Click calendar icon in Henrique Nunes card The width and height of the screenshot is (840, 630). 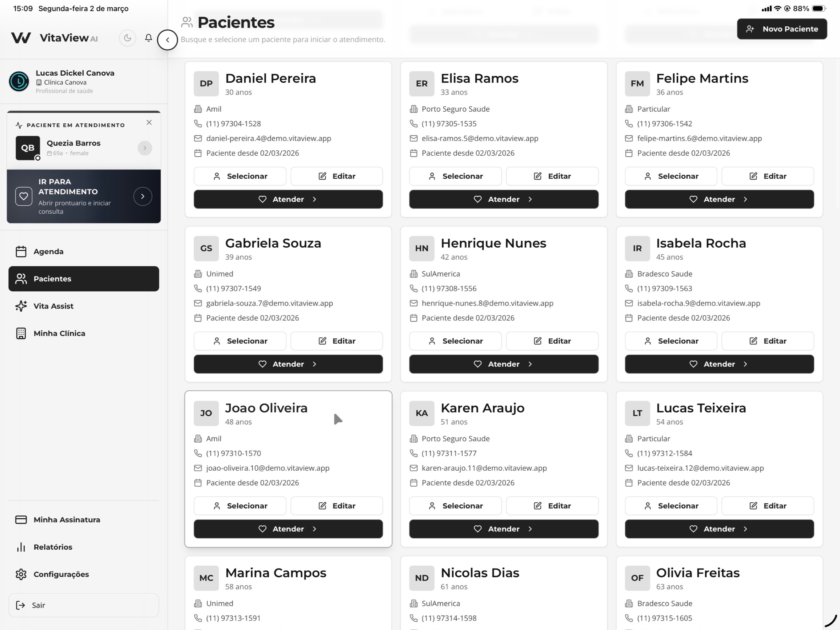tap(414, 318)
